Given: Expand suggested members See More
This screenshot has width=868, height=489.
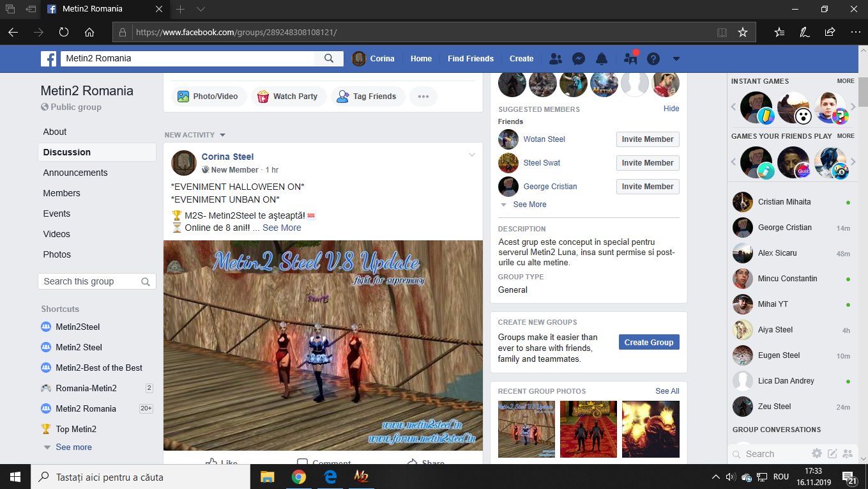Looking at the screenshot, I should click(529, 205).
